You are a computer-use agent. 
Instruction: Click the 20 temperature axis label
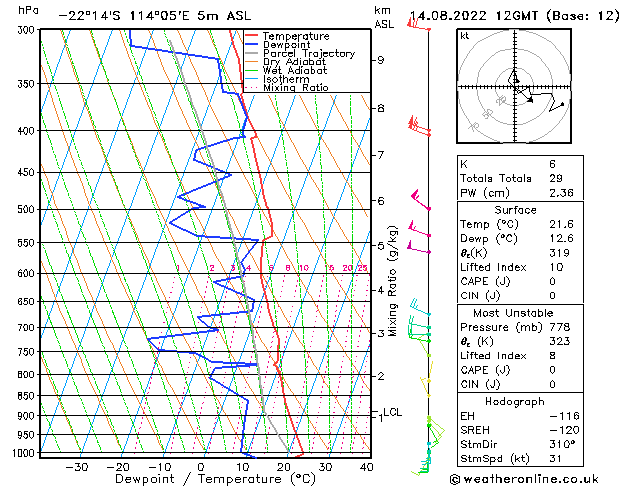pyautogui.click(x=284, y=467)
